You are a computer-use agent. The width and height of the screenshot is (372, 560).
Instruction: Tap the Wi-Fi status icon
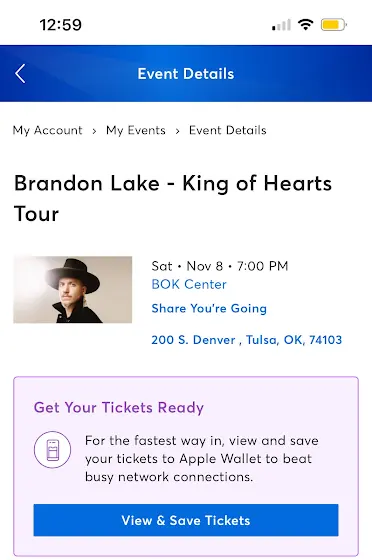[306, 25]
